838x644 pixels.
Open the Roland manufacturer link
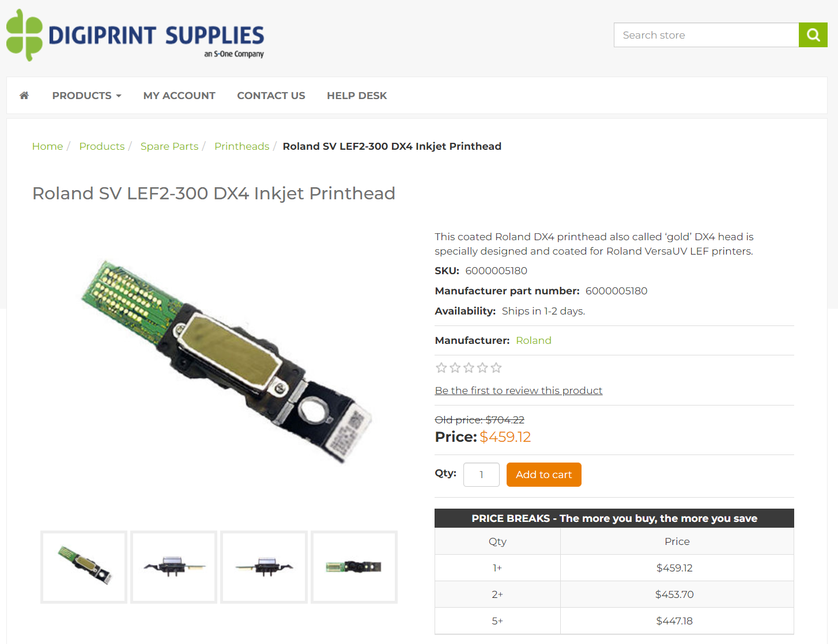coord(534,340)
